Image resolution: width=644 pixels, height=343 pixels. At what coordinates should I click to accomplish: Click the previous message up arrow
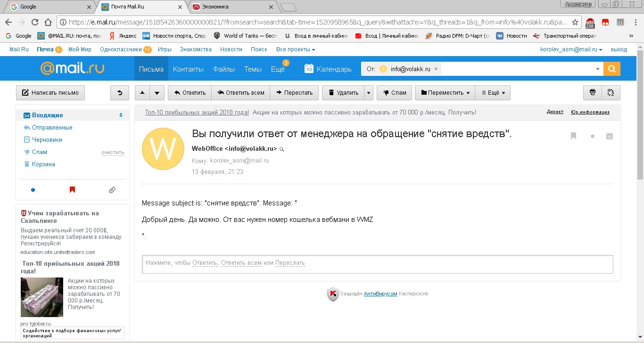[142, 93]
